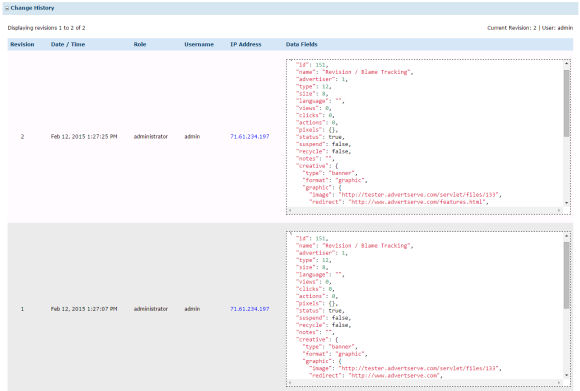Click "suspend": false line in revision 1 data
The image size is (580, 391).
point(323,318)
